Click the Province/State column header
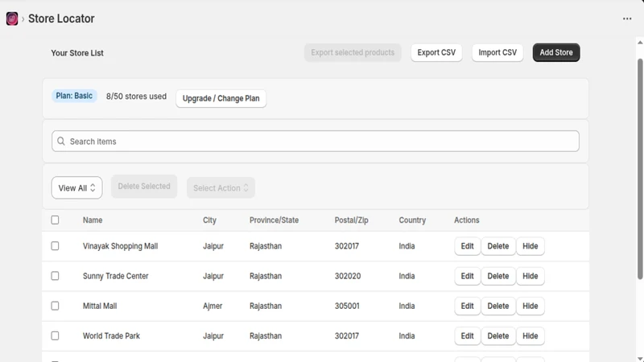The height and width of the screenshot is (362, 644). click(x=274, y=220)
